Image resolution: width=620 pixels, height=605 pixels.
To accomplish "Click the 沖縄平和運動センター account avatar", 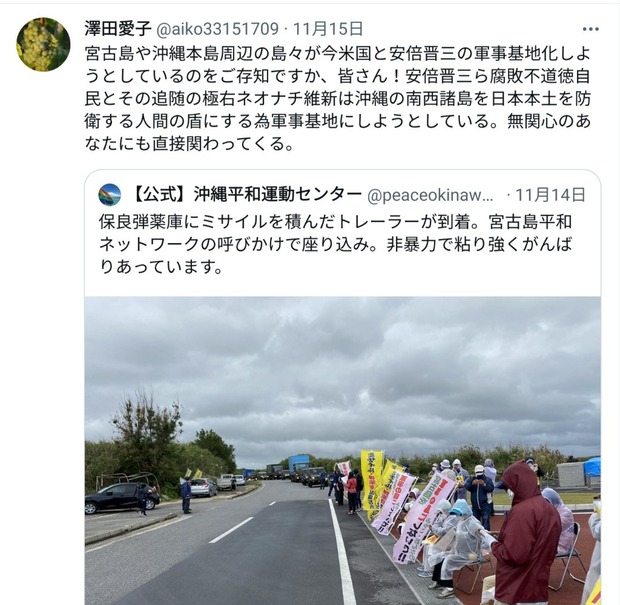I will (x=110, y=195).
